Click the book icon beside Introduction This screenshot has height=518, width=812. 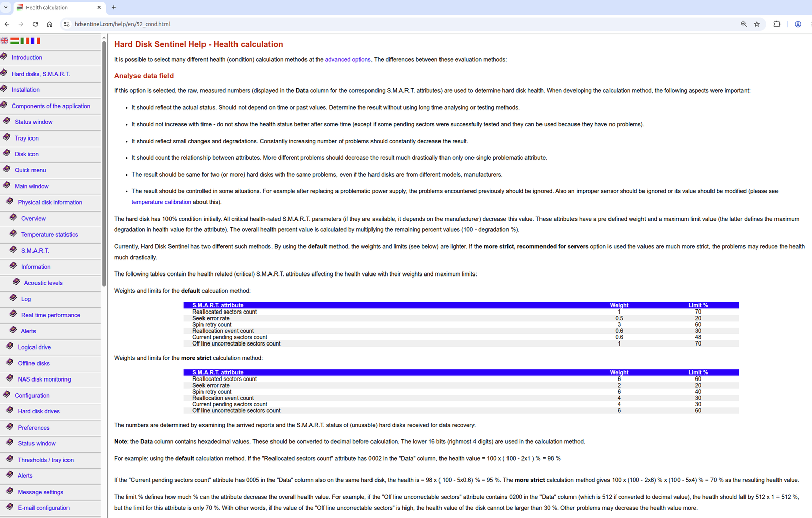click(4, 56)
